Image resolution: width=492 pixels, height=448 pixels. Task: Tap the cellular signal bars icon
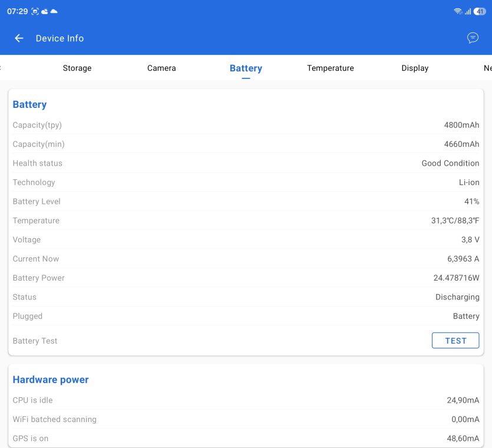pyautogui.click(x=468, y=11)
